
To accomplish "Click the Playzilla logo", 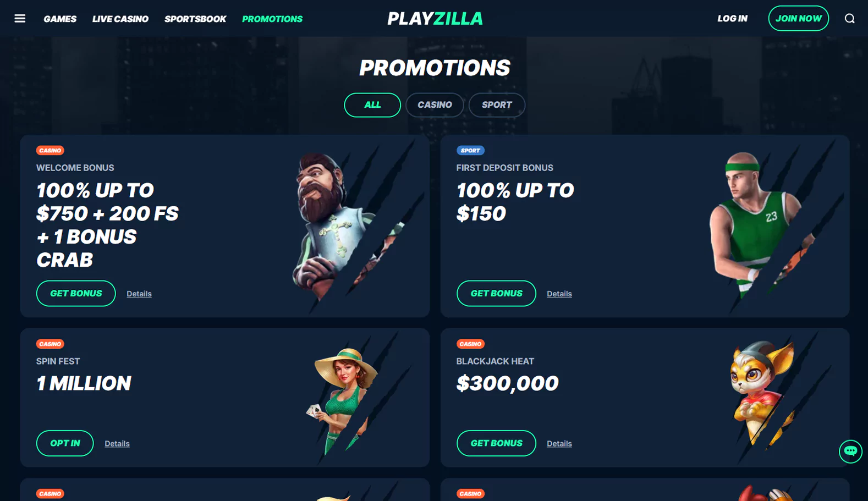I will (x=435, y=19).
